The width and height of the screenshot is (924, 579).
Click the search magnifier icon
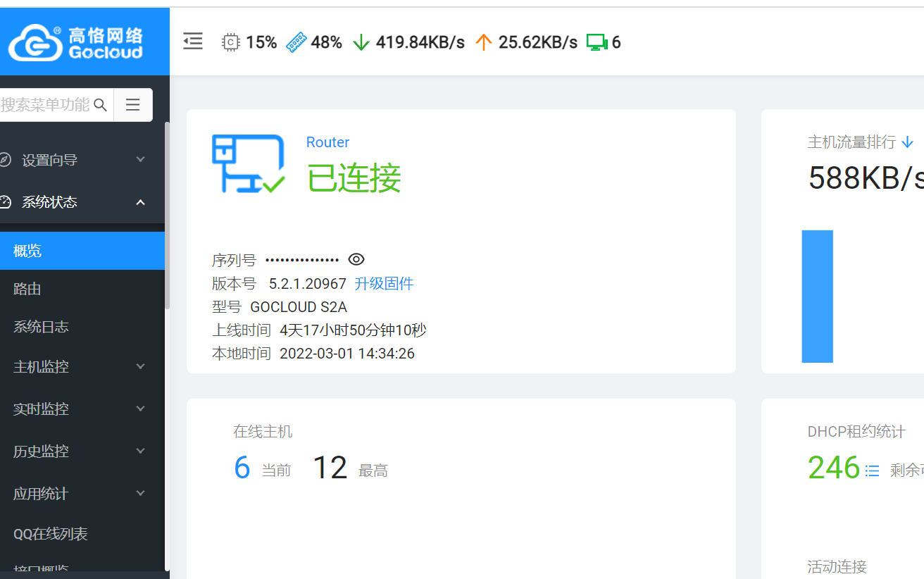coord(101,105)
